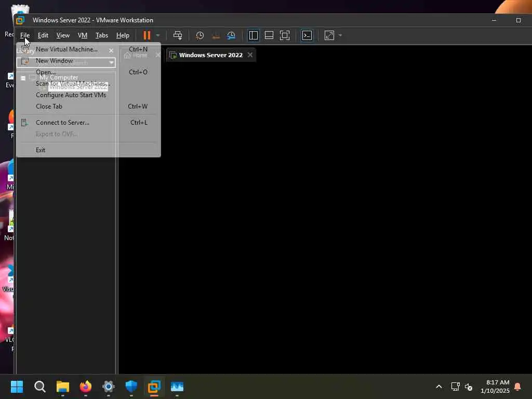
Task: Open Windows Security shield on taskbar
Action: [x=131, y=387]
